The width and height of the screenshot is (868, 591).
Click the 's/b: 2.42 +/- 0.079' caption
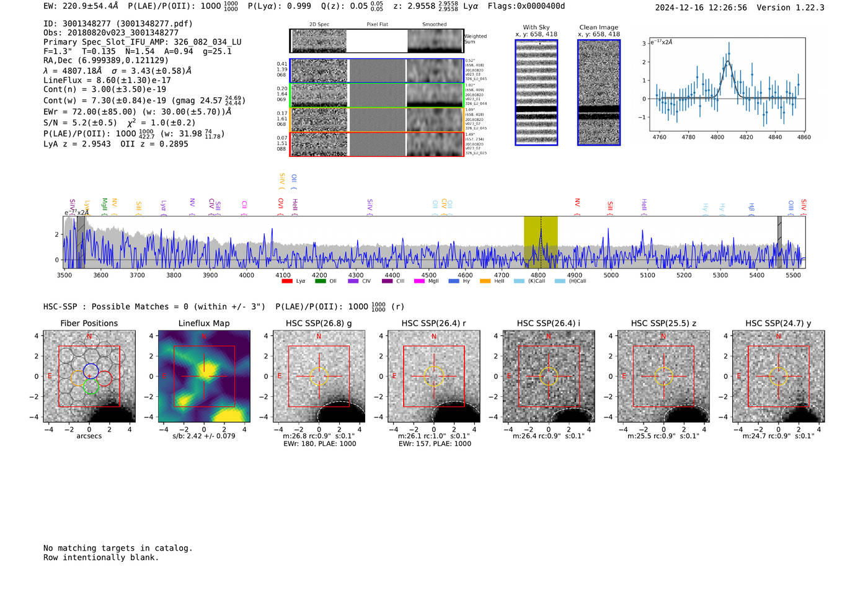(x=204, y=436)
